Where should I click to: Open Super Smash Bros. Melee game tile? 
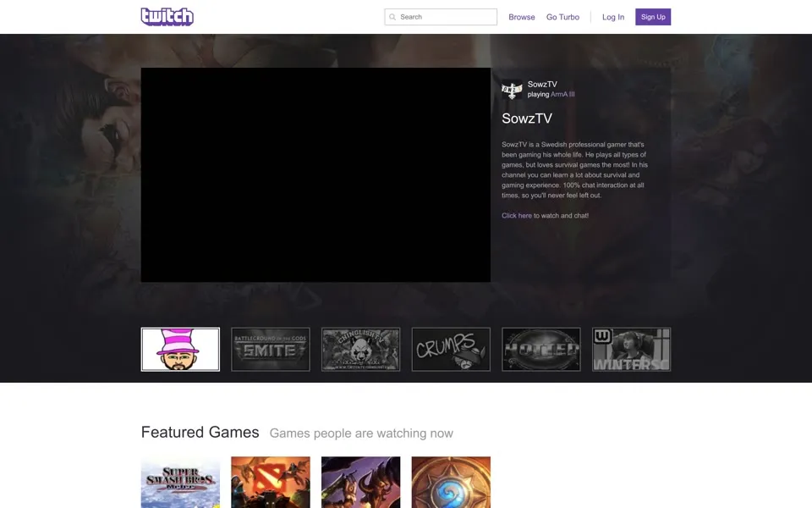point(180,482)
